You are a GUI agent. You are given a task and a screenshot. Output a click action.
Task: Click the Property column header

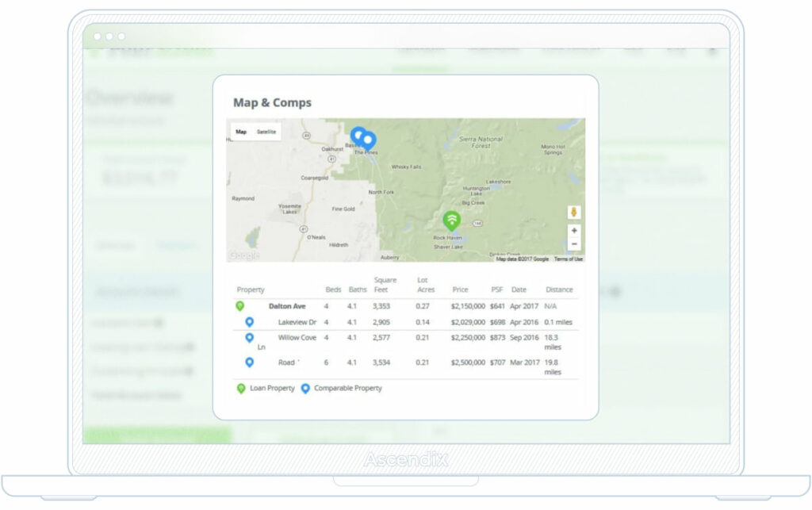pyautogui.click(x=251, y=290)
